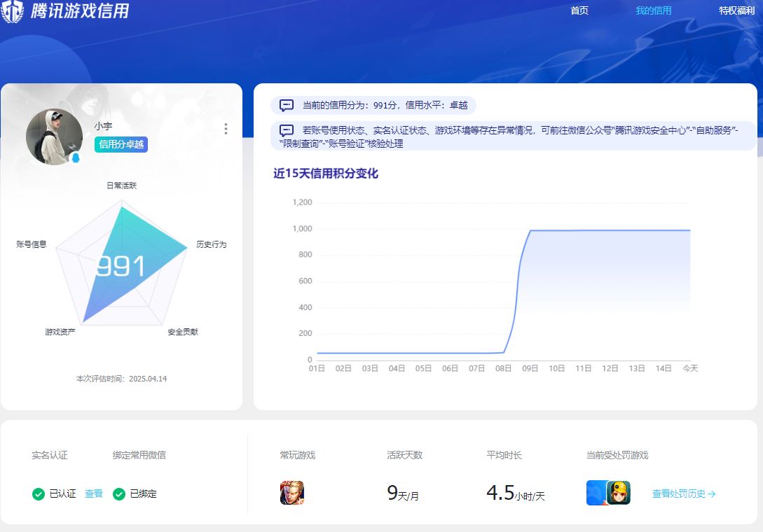Click the 1,000 y-axis value
The image size is (763, 532).
302,229
